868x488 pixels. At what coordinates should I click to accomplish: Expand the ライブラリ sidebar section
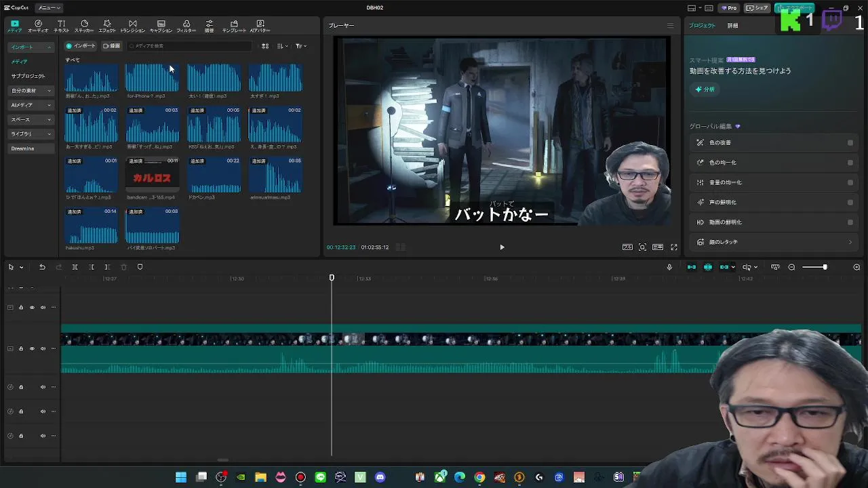tap(31, 134)
